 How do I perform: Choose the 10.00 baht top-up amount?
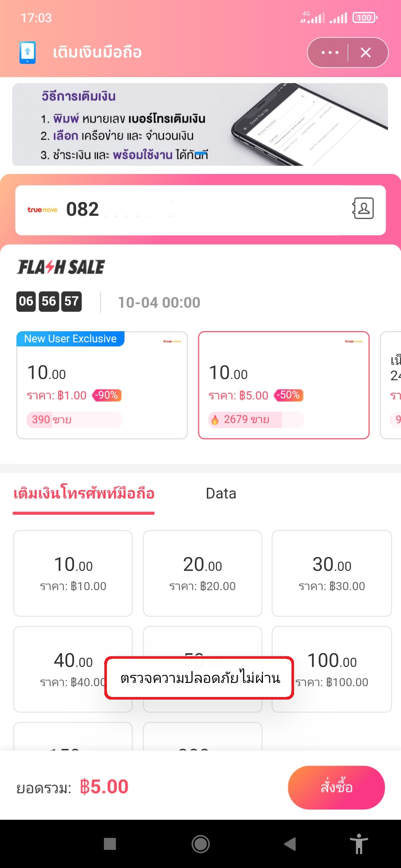(73, 573)
